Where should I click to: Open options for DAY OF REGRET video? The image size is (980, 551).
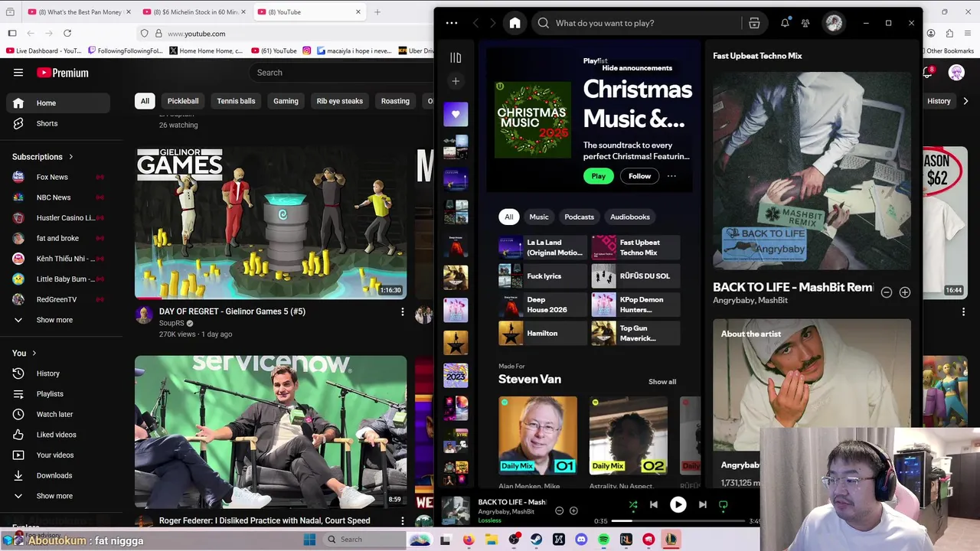click(402, 311)
